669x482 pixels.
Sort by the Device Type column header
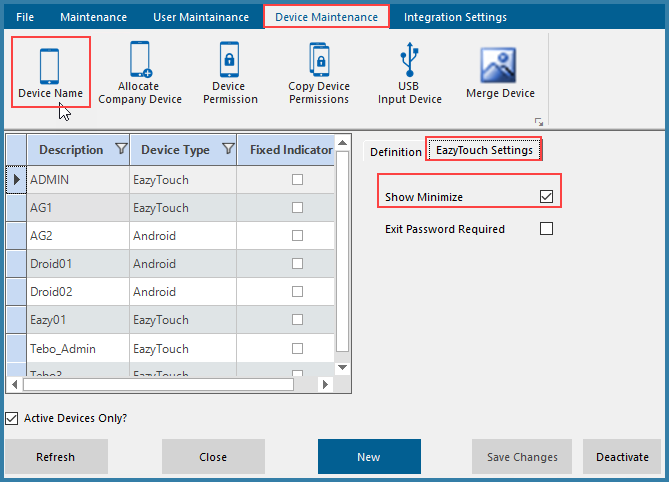click(x=175, y=150)
